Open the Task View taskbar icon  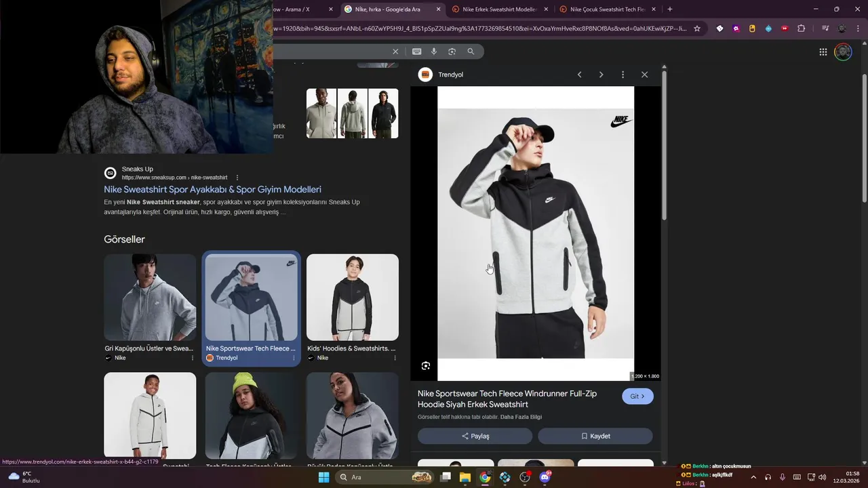(446, 477)
